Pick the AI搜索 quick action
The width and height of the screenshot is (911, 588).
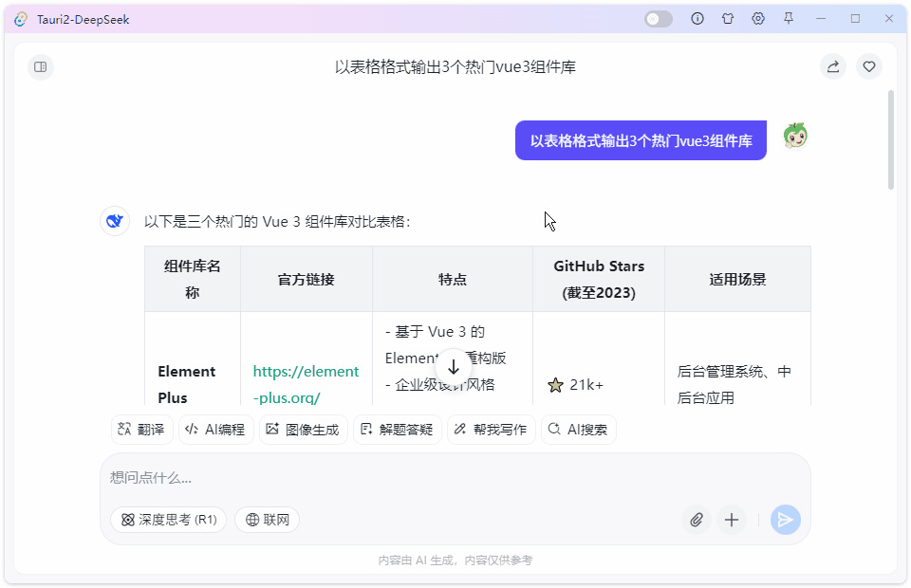[x=578, y=430]
